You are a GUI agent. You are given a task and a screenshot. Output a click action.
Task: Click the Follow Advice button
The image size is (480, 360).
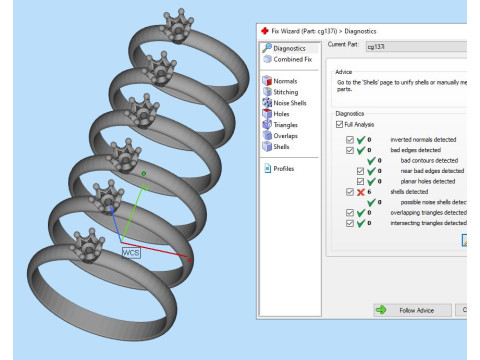(x=413, y=310)
